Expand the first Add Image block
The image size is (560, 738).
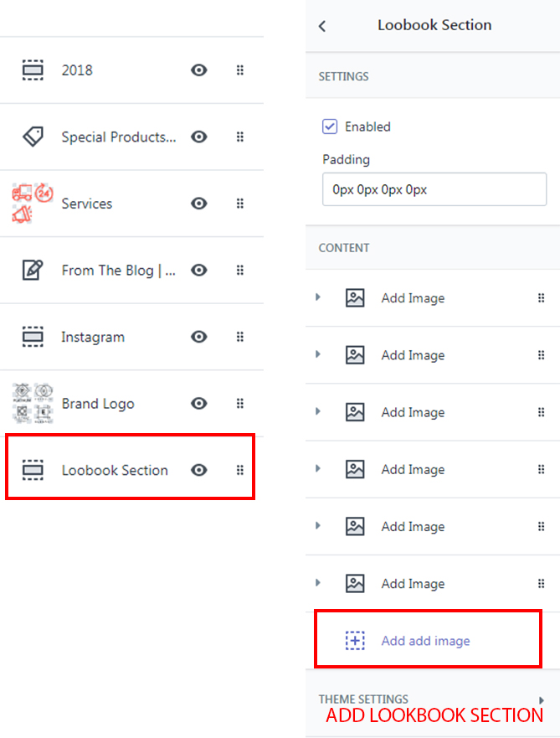[x=318, y=297]
